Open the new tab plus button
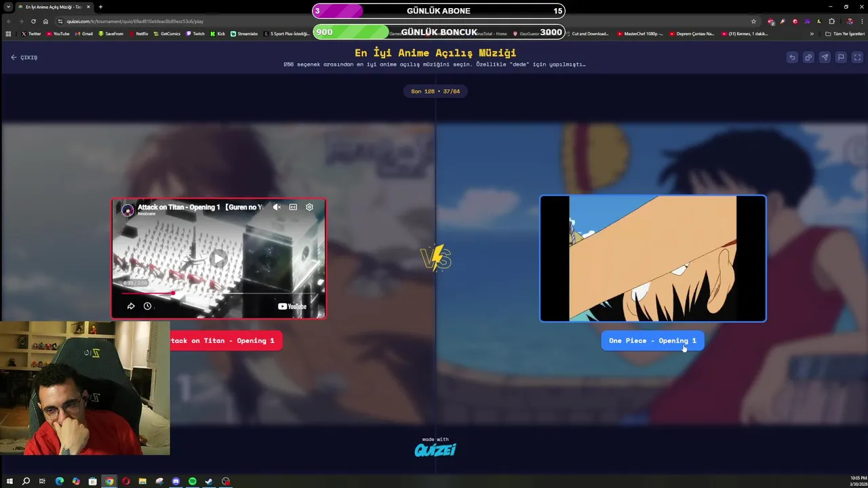The width and height of the screenshot is (868, 488). click(100, 7)
